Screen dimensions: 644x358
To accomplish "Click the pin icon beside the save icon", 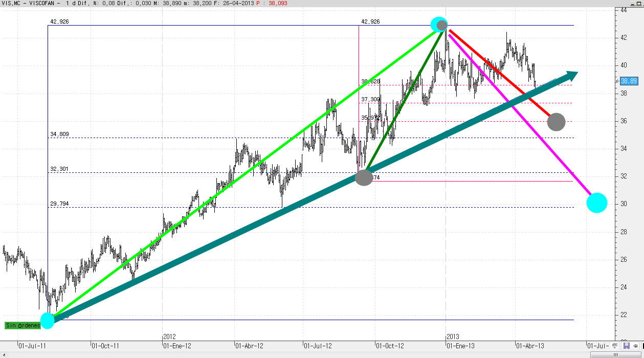I will point(634,346).
